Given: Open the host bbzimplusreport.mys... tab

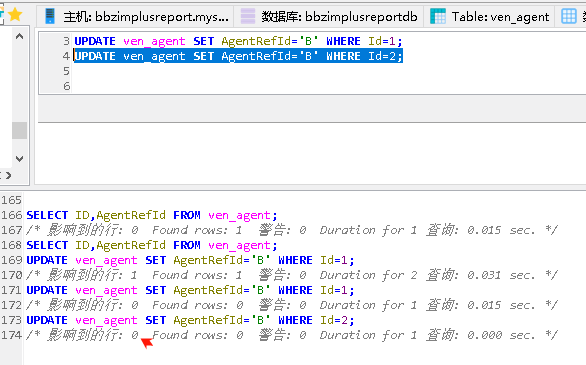Looking at the screenshot, I should [136, 16].
